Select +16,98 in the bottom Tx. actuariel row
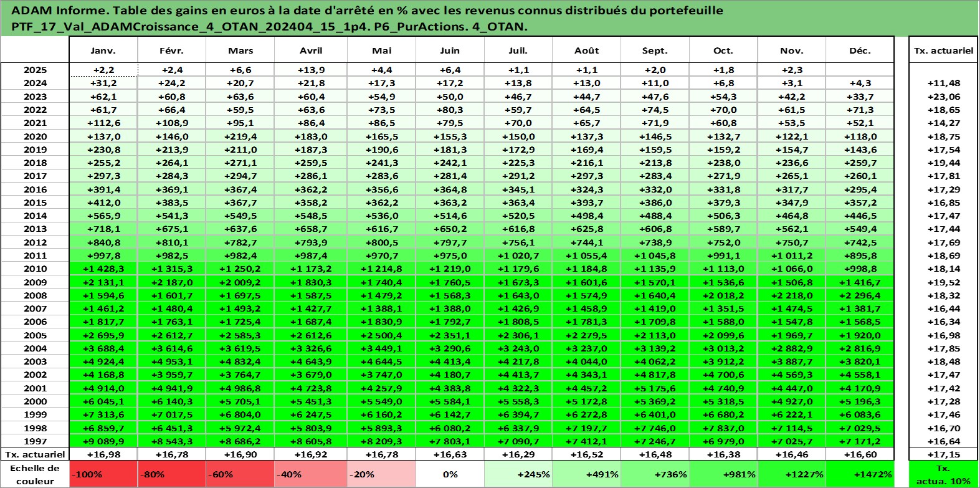This screenshot has width=980, height=488. [x=103, y=454]
